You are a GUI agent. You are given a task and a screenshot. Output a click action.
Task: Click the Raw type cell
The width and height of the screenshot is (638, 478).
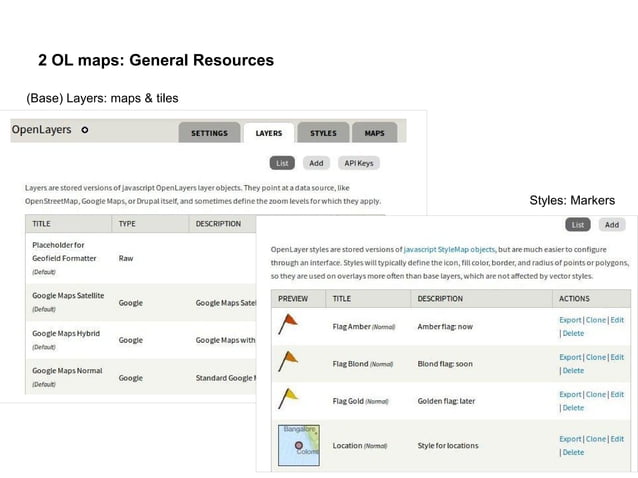point(126,258)
